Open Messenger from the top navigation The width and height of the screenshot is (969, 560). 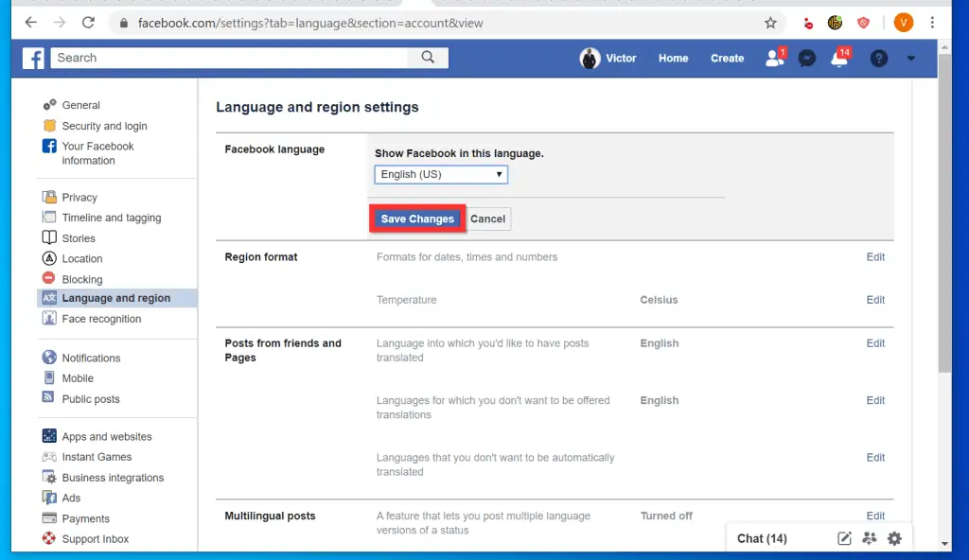point(806,59)
